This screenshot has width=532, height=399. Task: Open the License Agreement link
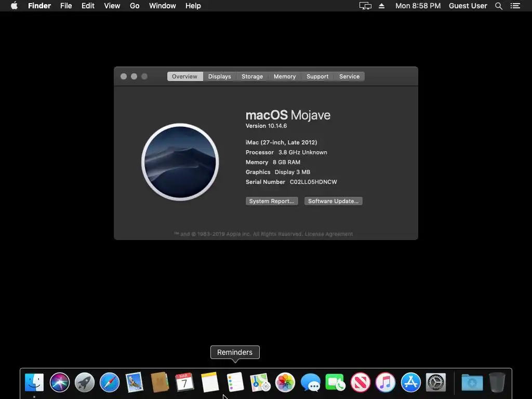click(x=329, y=234)
